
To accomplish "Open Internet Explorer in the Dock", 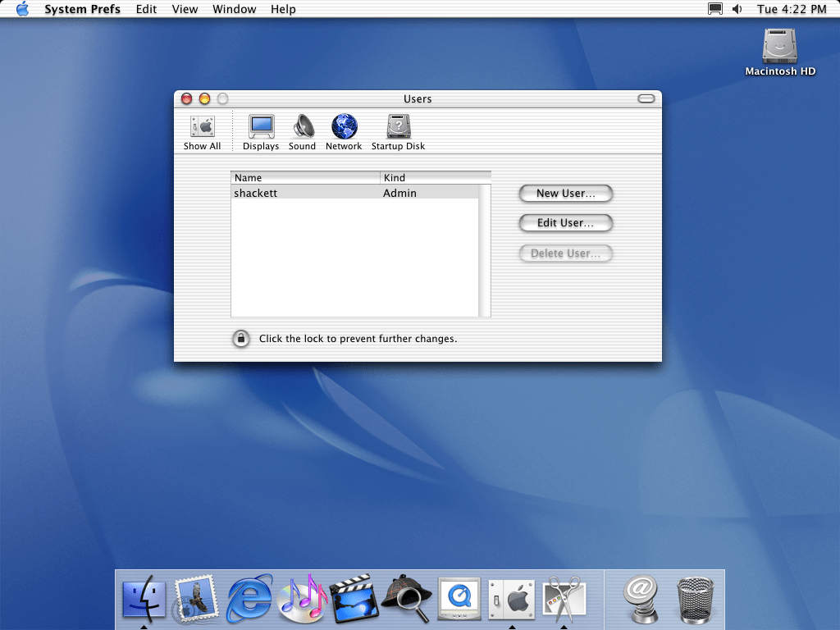I will click(249, 598).
